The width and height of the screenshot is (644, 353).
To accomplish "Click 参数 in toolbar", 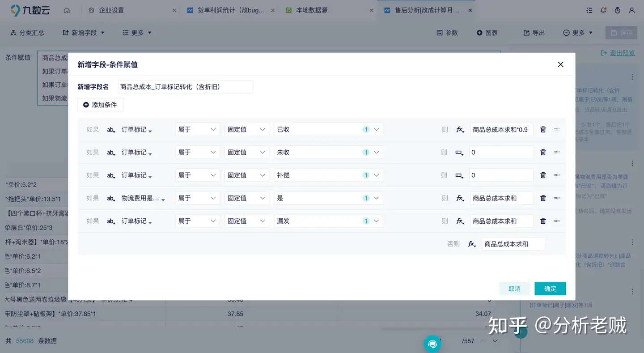I will [x=447, y=33].
